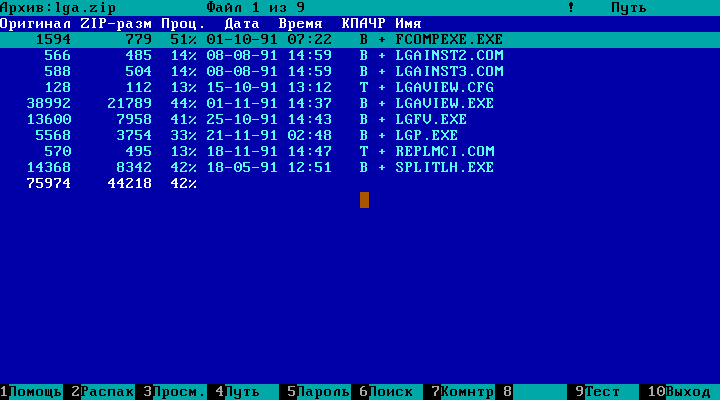Select file row LGFV.EXE
The width and height of the screenshot is (720, 400).
360,119
